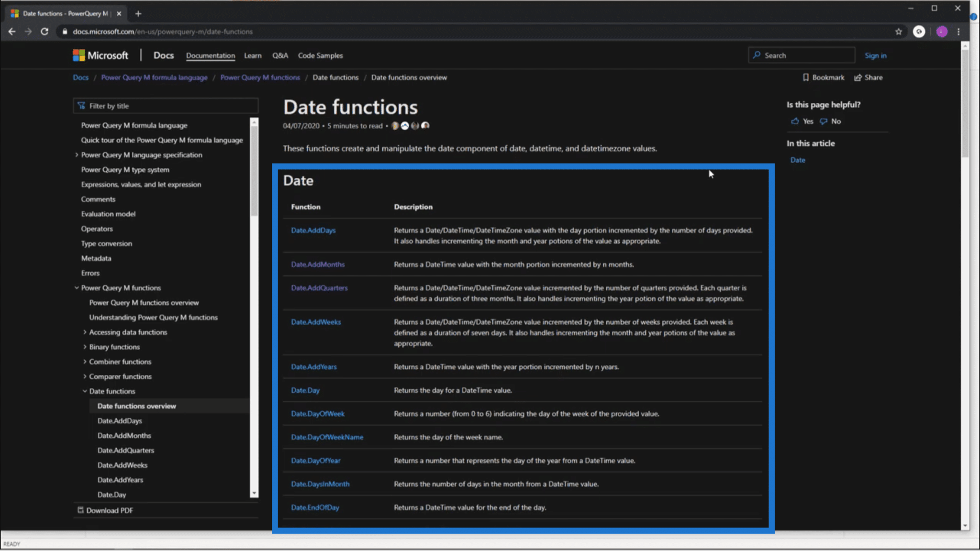
Task: Open a new tab with the plus button
Action: coord(138,13)
